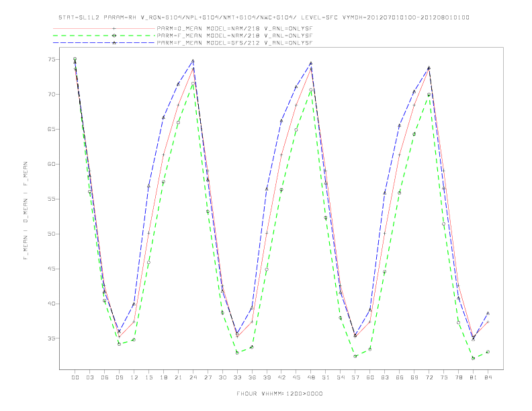Click the plus marker in the O_MEAN legend line
This screenshot has height=411, width=532.
114,28
